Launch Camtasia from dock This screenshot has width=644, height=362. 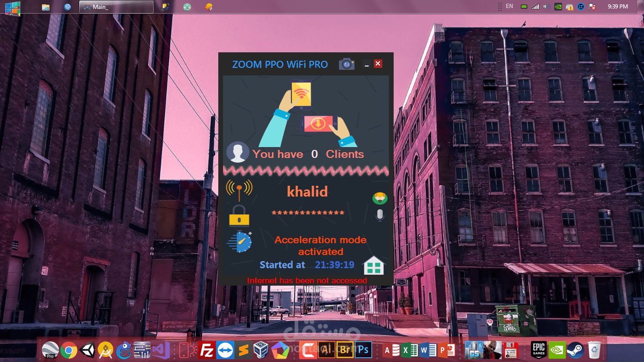point(308,350)
